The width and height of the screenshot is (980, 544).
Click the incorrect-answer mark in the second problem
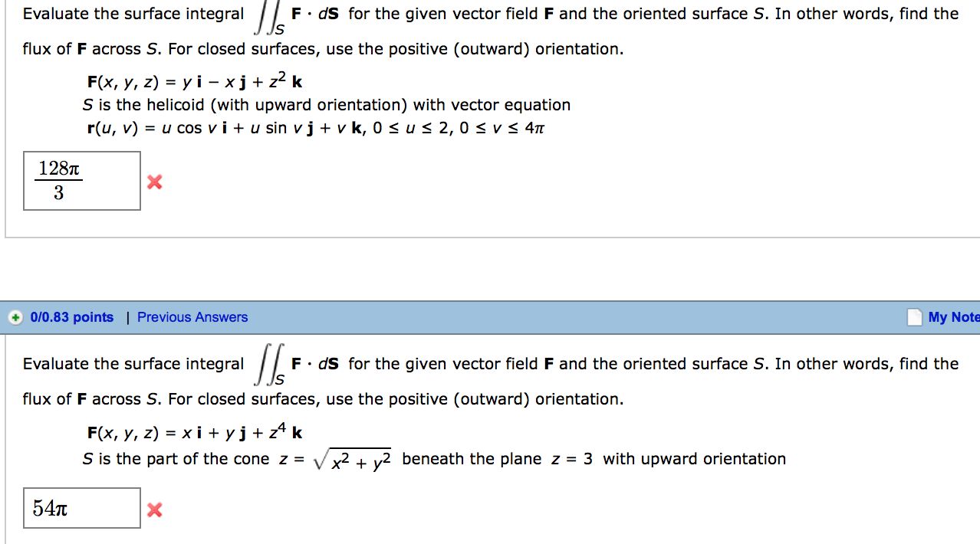click(x=154, y=509)
